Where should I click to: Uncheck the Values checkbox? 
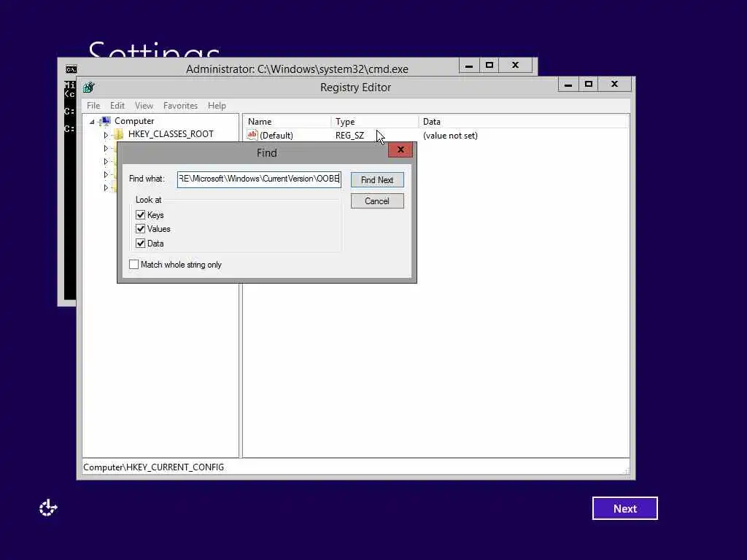140,229
